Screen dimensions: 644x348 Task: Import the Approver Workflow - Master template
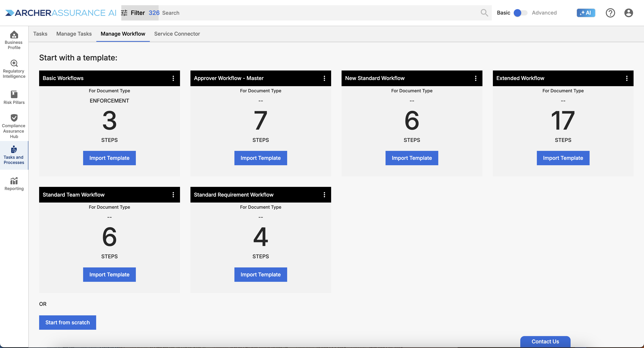click(261, 158)
